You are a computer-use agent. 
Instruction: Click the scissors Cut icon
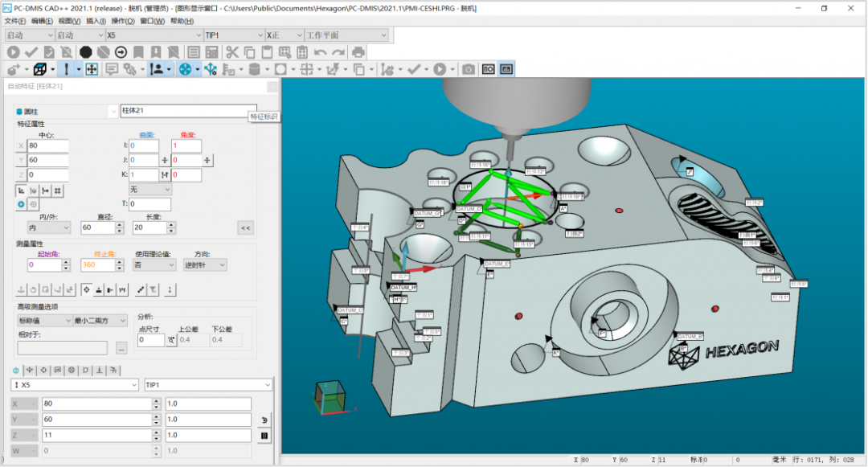click(x=232, y=52)
